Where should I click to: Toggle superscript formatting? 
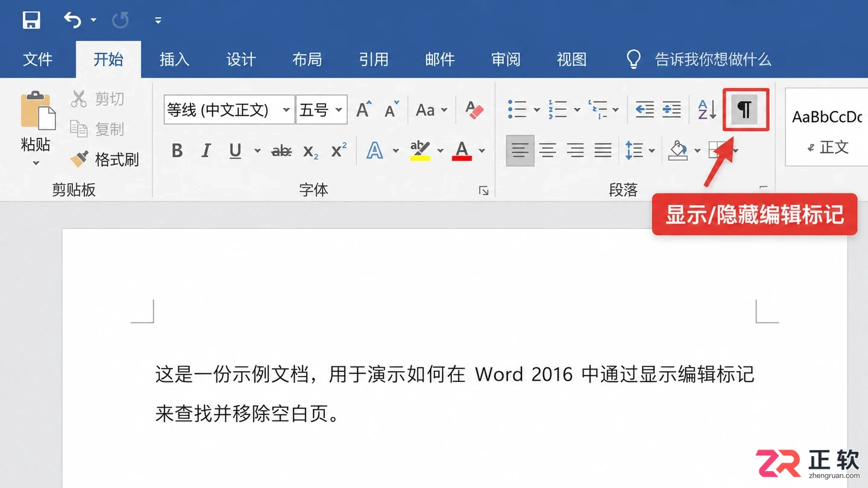[x=339, y=150]
